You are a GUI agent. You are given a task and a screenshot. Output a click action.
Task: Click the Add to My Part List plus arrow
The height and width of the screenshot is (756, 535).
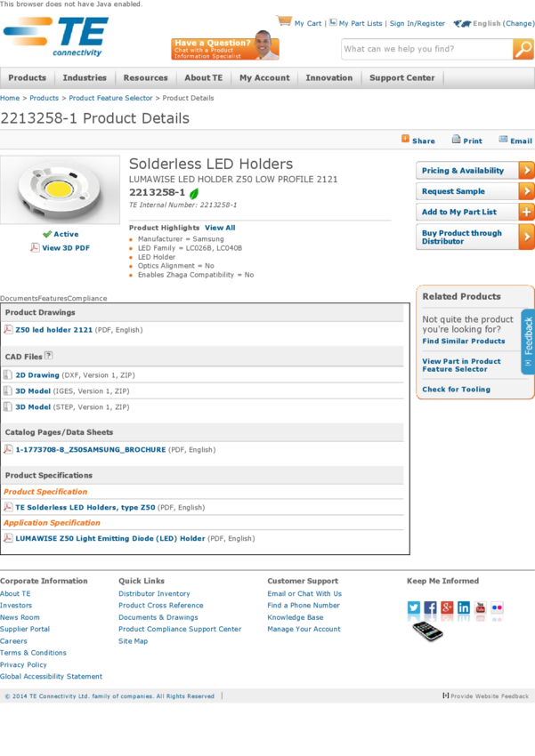pyautogui.click(x=526, y=212)
